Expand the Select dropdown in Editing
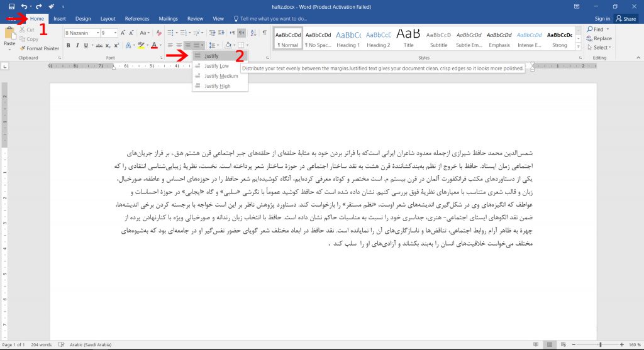Image resolution: width=644 pixels, height=350 pixels. coord(609,48)
